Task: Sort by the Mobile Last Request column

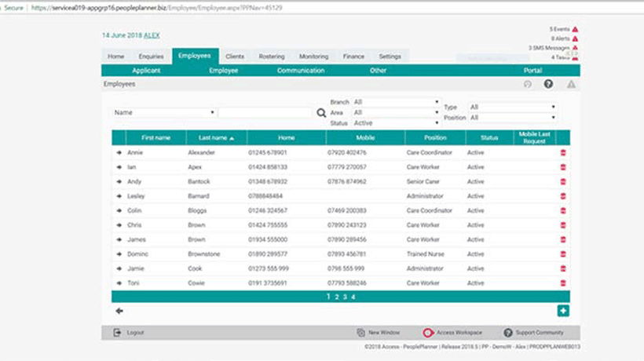Action: tap(534, 138)
